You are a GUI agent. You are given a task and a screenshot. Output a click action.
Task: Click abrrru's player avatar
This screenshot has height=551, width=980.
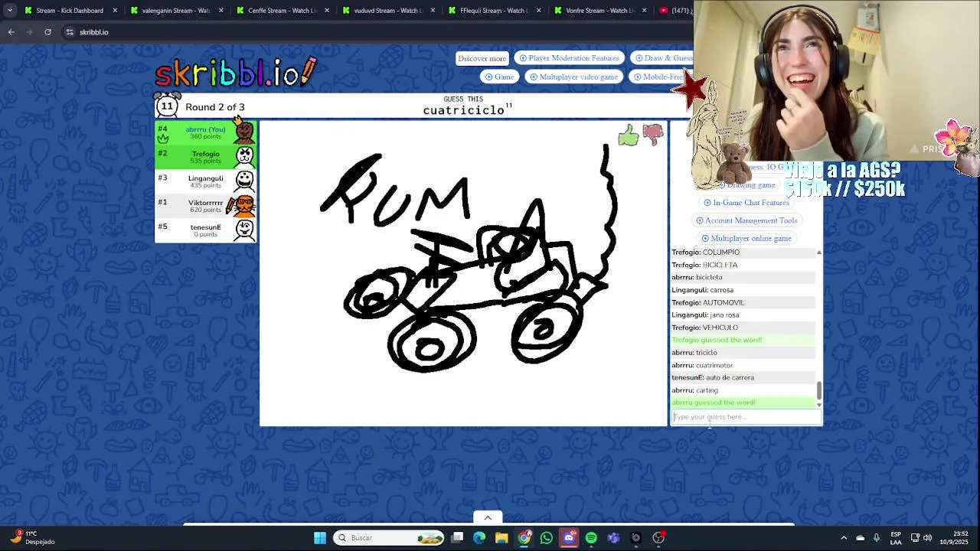pyautogui.click(x=244, y=132)
